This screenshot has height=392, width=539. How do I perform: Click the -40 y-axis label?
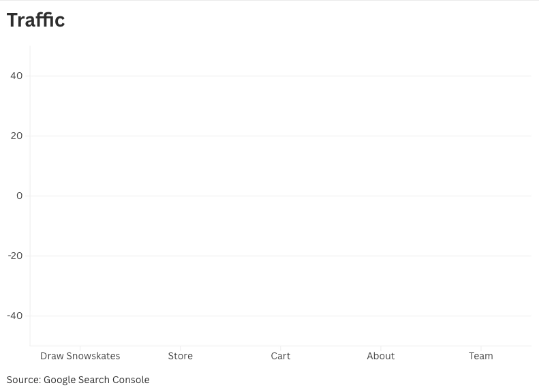[15, 316]
